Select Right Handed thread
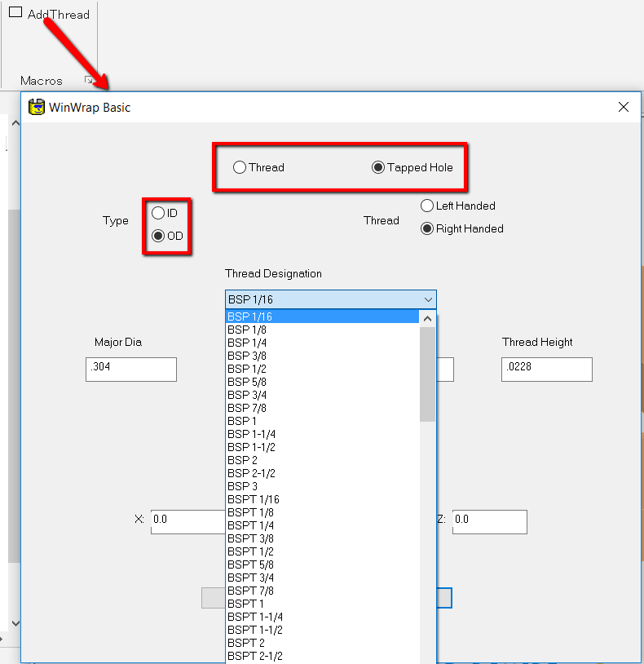This screenshot has width=644, height=664. click(x=427, y=228)
